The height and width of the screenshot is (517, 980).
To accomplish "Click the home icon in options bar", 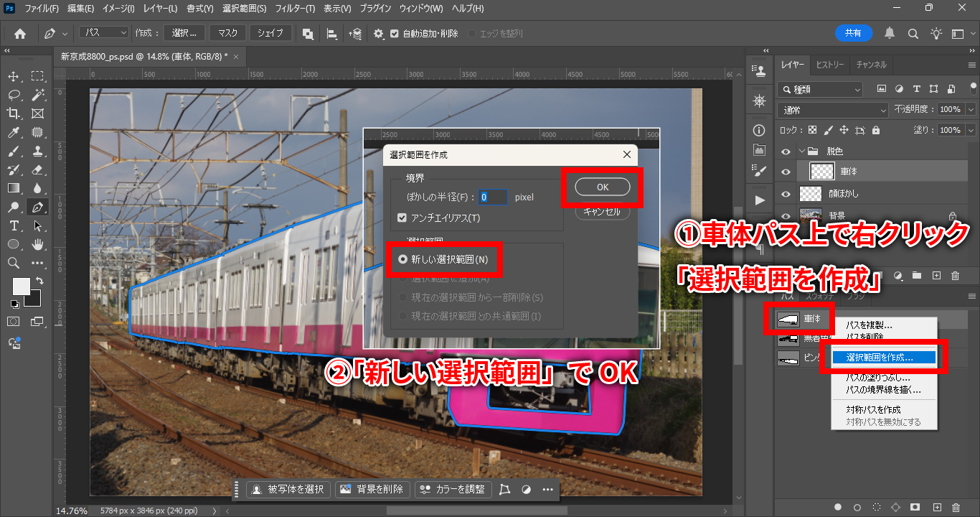I will pyautogui.click(x=20, y=33).
